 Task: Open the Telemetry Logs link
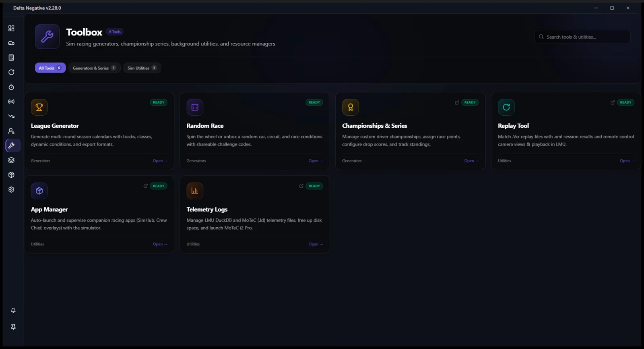[316, 244]
